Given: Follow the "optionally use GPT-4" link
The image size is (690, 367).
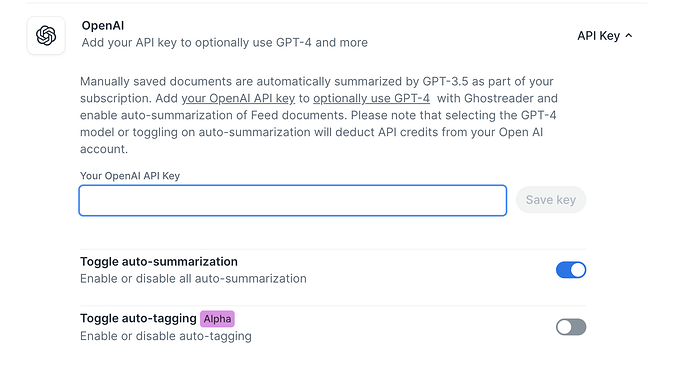Looking at the screenshot, I should pos(371,98).
